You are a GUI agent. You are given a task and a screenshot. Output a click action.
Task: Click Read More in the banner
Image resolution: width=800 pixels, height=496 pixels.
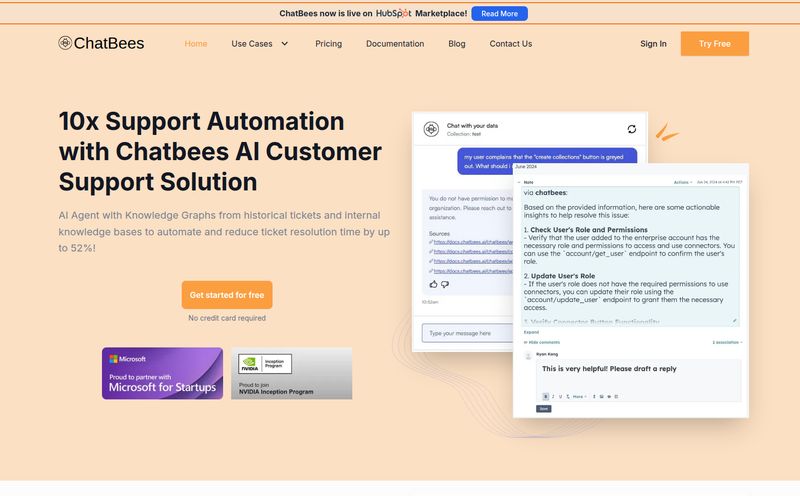coord(499,14)
